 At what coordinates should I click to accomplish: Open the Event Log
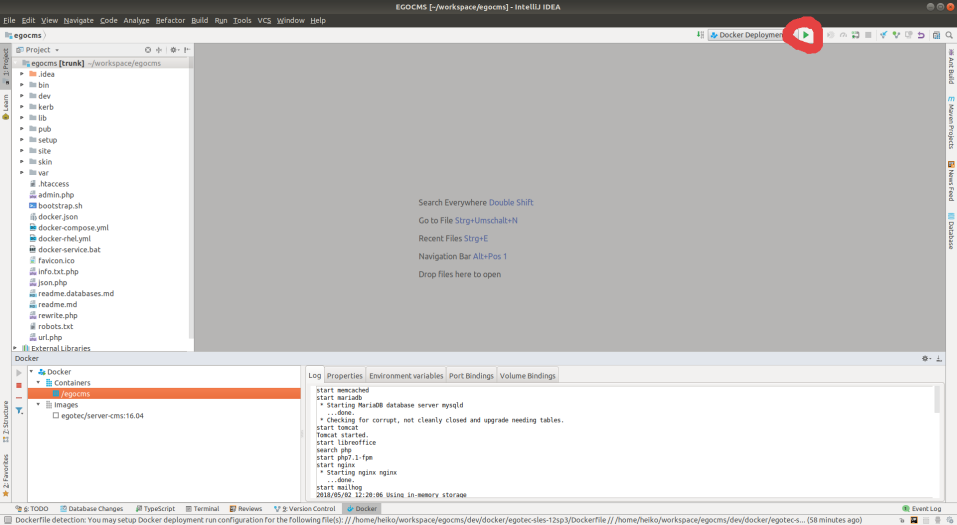pos(922,509)
